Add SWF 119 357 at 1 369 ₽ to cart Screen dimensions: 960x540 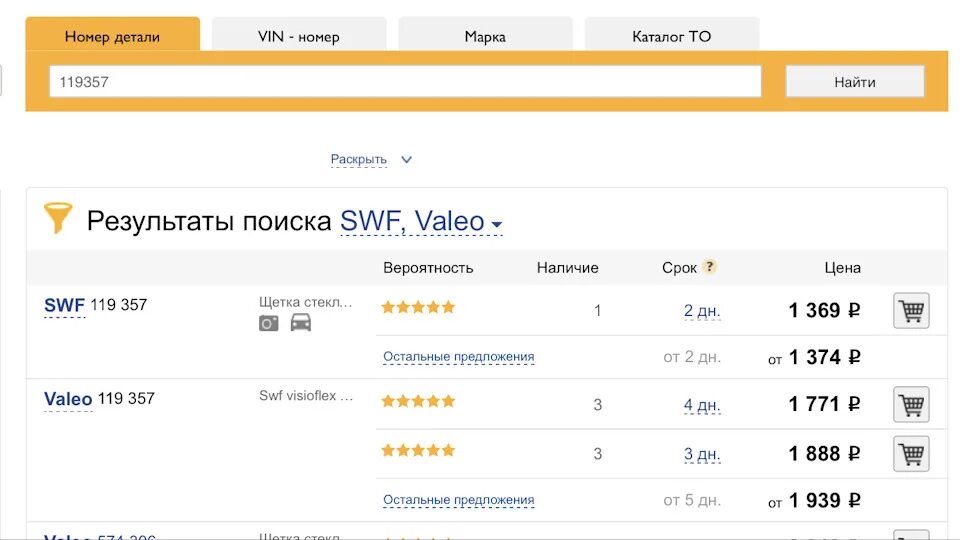(911, 311)
